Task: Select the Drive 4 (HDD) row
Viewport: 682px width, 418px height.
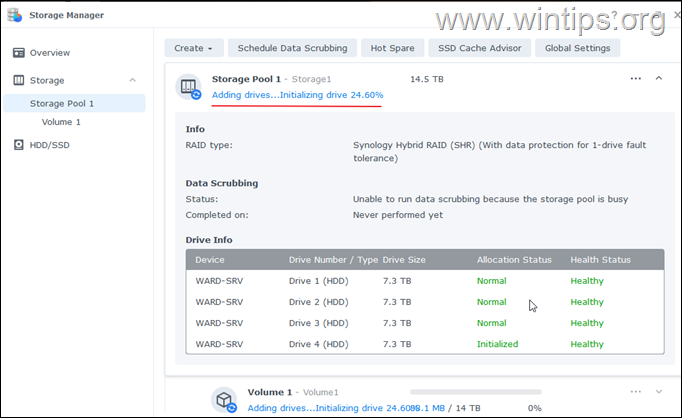Action: [x=425, y=344]
